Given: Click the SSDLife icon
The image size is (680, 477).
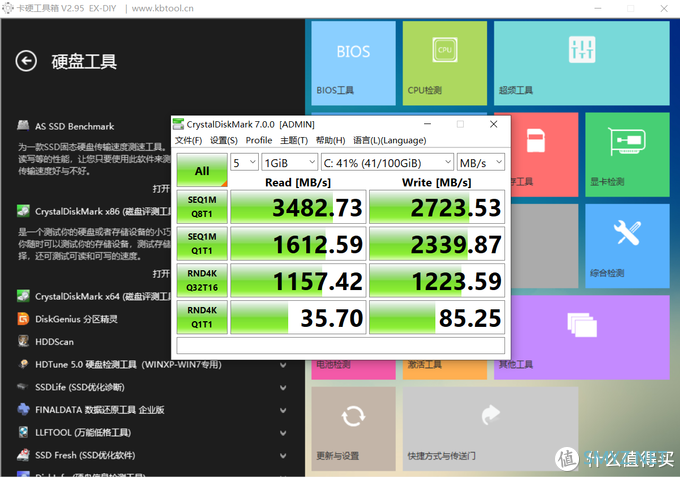Looking at the screenshot, I should 23,386.
